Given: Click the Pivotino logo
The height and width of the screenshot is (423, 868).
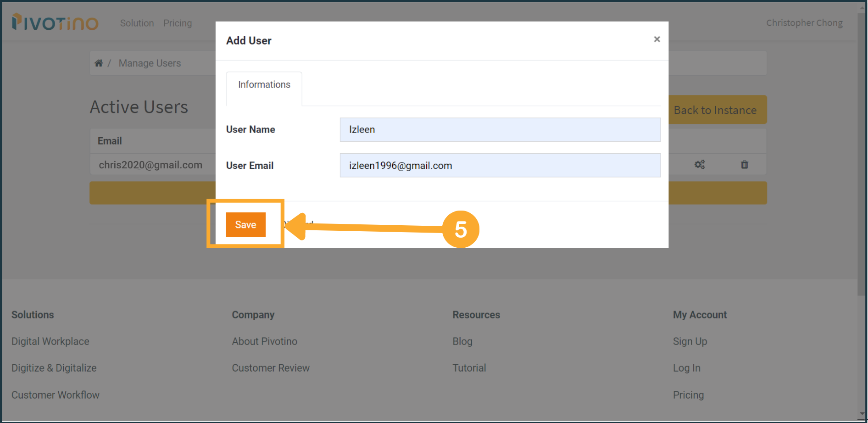Looking at the screenshot, I should 55,22.
